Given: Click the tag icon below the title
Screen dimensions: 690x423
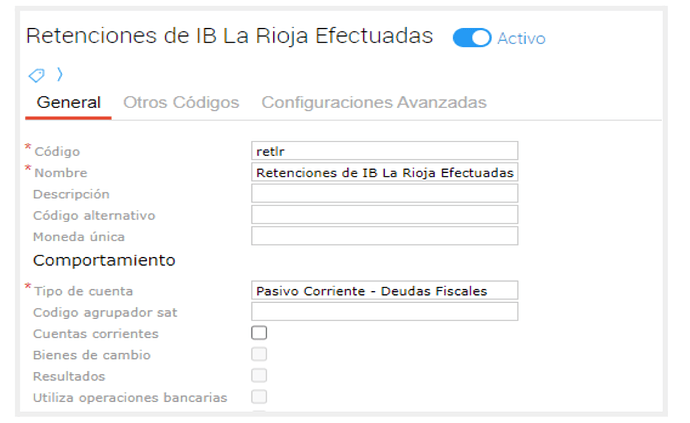Looking at the screenshot, I should tap(36, 74).
